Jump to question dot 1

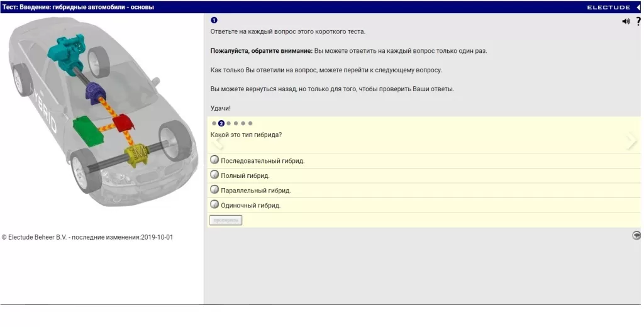pos(214,123)
